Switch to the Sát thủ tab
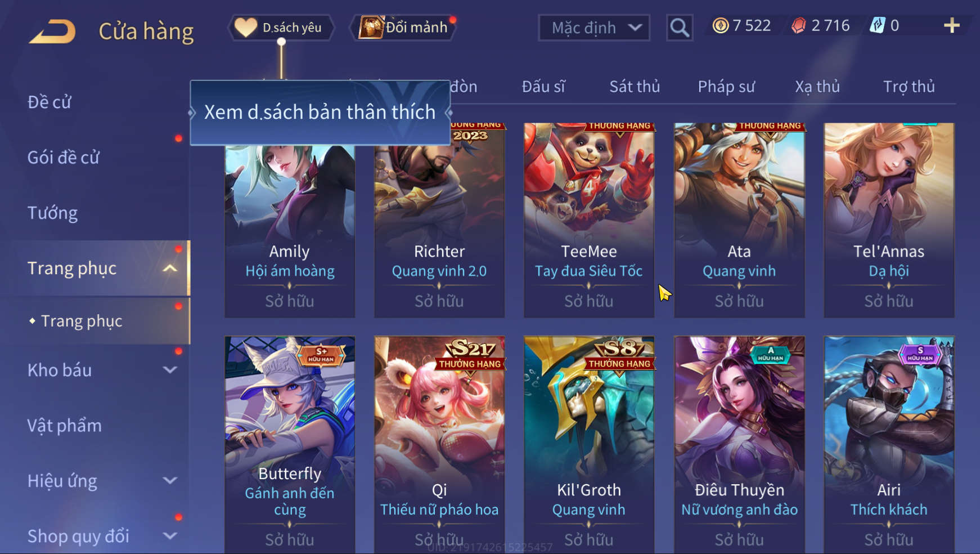Viewport: 980px width, 554px height. 635,87
